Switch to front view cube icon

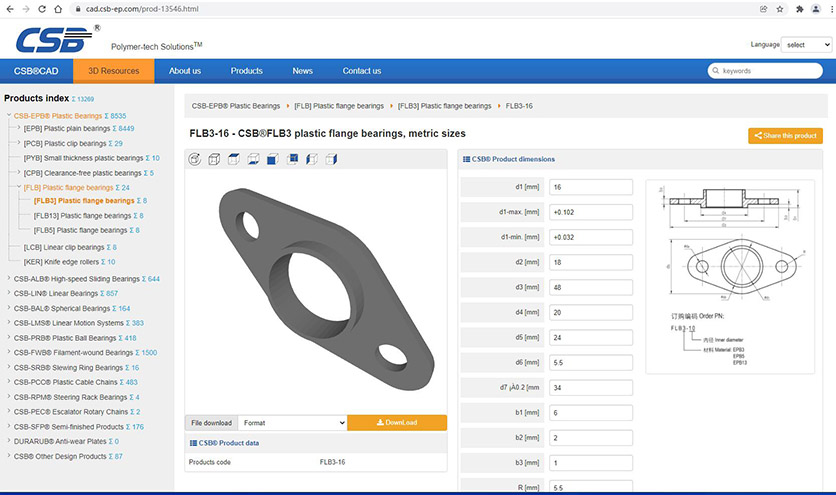click(272, 159)
